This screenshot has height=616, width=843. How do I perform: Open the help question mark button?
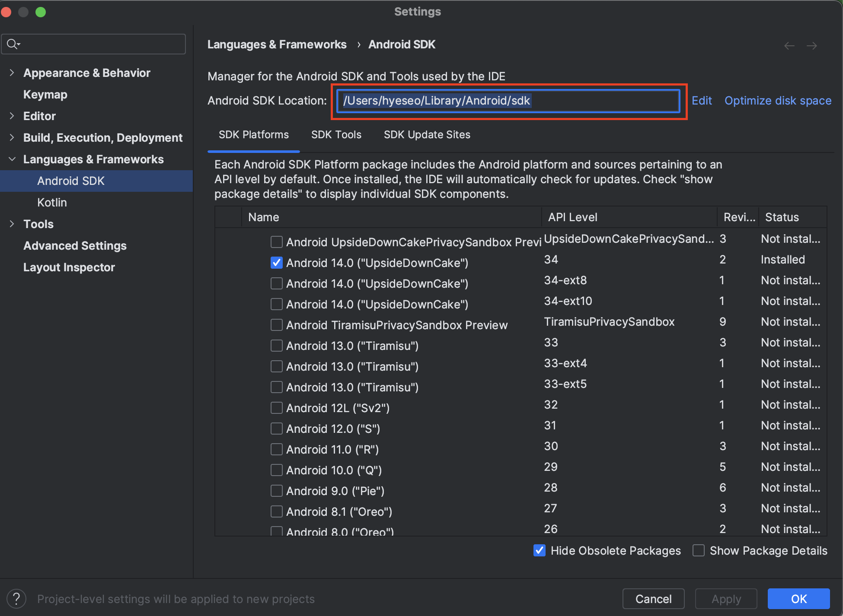coord(16,599)
